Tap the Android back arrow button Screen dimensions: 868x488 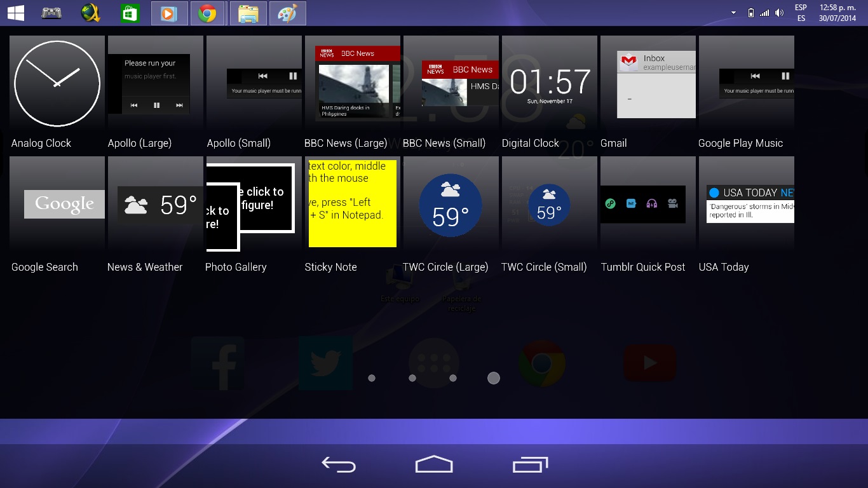pos(339,465)
